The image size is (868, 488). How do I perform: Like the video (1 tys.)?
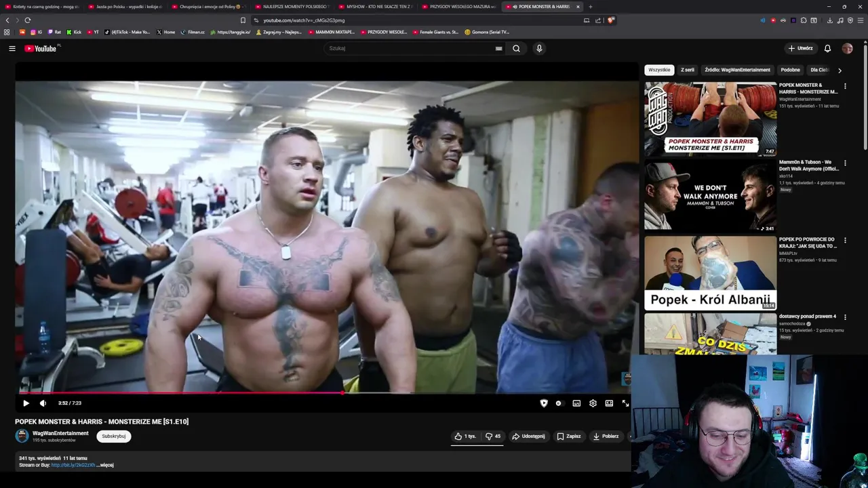(x=465, y=436)
